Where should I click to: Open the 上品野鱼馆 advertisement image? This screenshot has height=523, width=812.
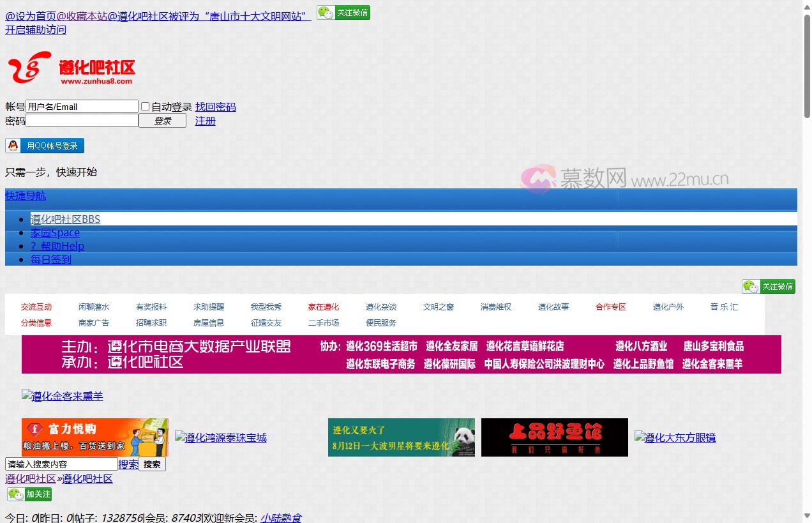point(554,437)
